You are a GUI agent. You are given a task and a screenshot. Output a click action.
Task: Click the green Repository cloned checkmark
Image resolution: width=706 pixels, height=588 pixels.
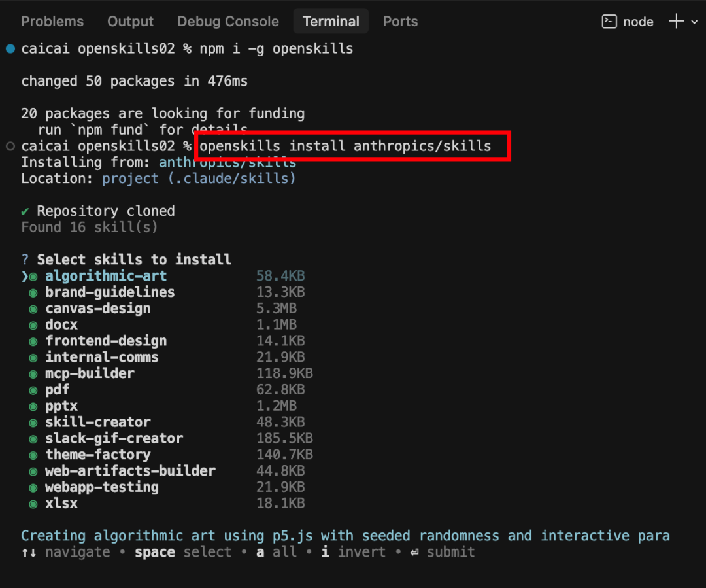point(25,211)
